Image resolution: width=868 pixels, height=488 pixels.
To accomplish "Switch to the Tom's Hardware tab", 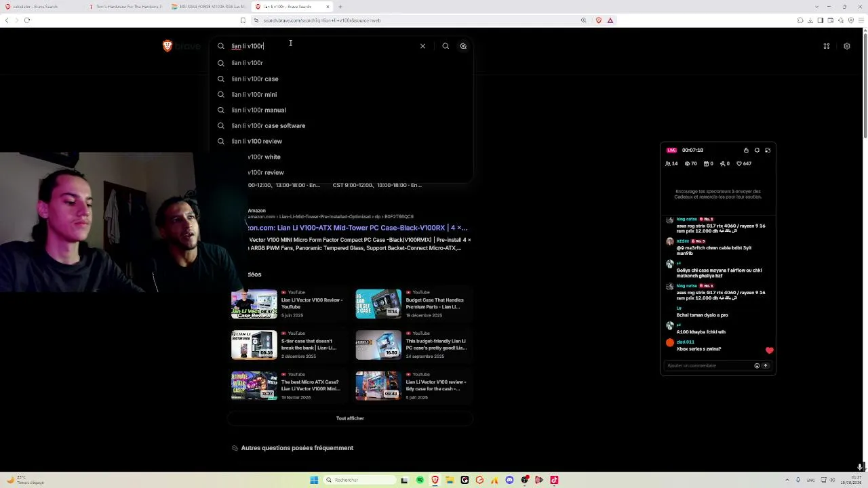I will (x=125, y=7).
